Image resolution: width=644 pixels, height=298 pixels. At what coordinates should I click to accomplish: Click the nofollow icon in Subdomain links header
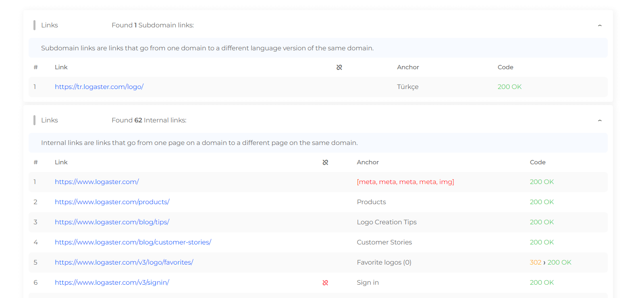[x=339, y=67]
